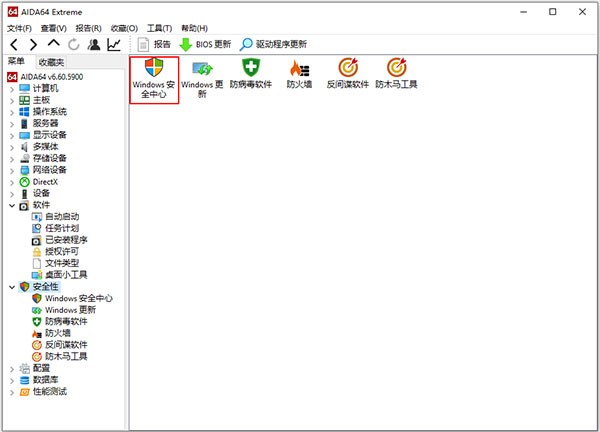Select 主板 label in the tree
Image resolution: width=600 pixels, height=432 pixels.
pos(41,100)
